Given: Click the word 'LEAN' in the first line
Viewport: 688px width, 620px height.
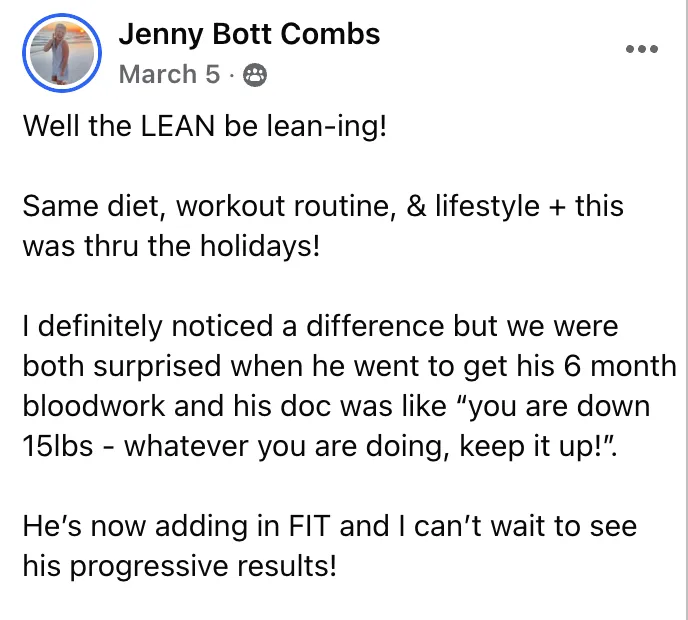Looking at the screenshot, I should [x=178, y=126].
